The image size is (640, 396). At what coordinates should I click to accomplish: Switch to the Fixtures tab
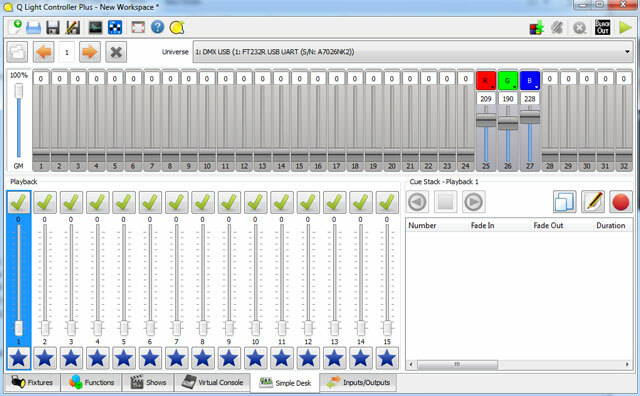pos(32,383)
